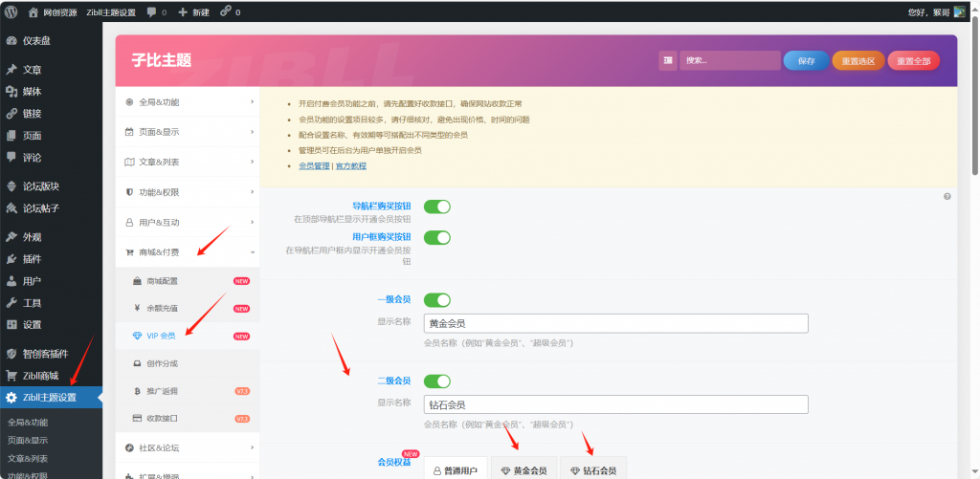Collapse the 商城&付费 settings section
980x479 pixels.
click(188, 252)
